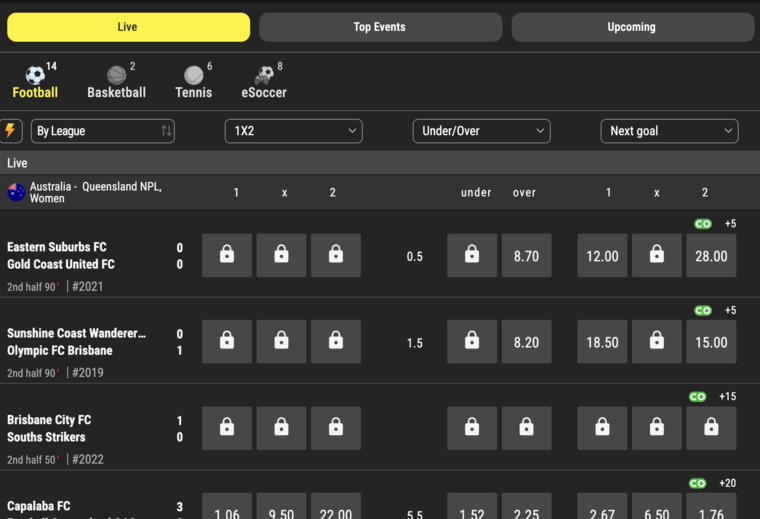Open the 1X2 market dropdown

pos(293,131)
